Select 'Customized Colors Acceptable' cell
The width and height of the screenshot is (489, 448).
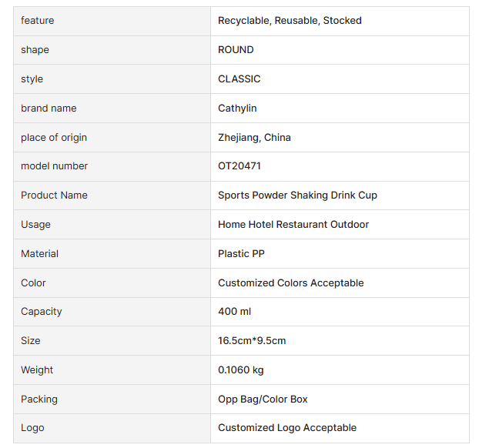coord(290,283)
